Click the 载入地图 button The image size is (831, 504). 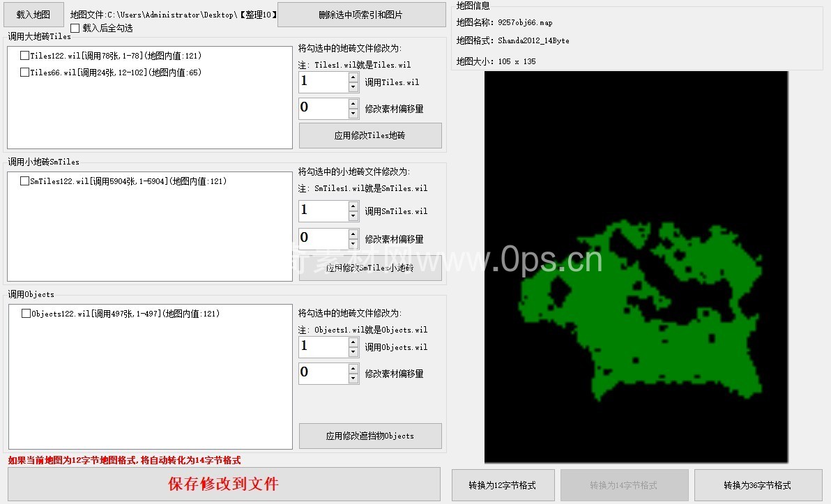[33, 14]
